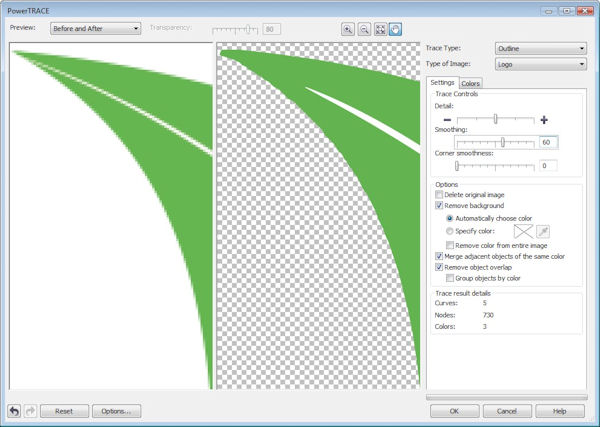Click the plus icon to increase Detail

pos(545,120)
